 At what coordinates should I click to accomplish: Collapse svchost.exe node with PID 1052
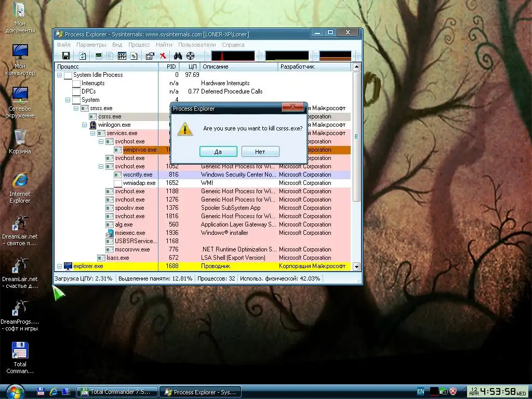(x=101, y=167)
